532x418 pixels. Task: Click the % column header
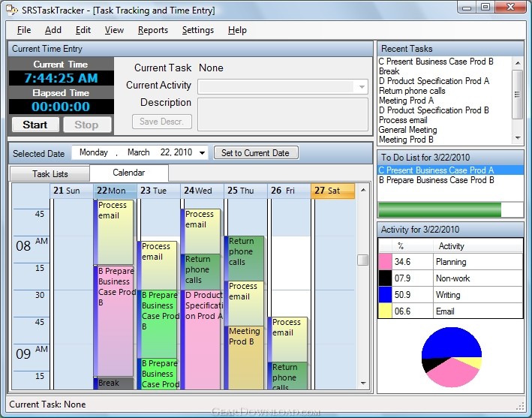click(412, 246)
